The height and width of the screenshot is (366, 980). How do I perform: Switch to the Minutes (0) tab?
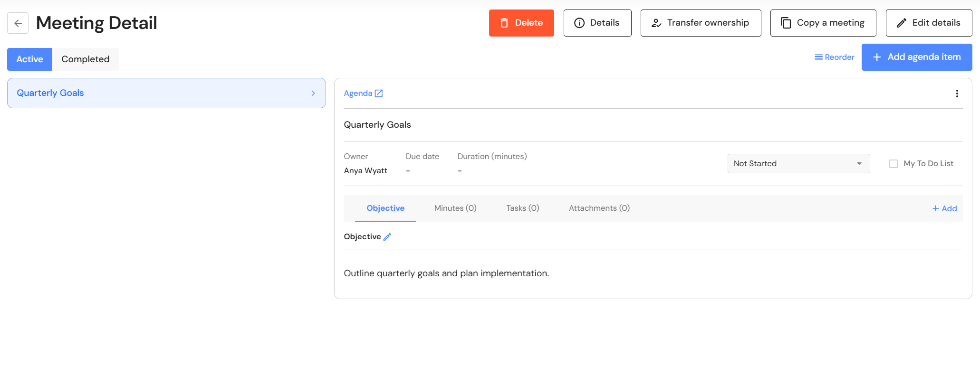pos(455,208)
